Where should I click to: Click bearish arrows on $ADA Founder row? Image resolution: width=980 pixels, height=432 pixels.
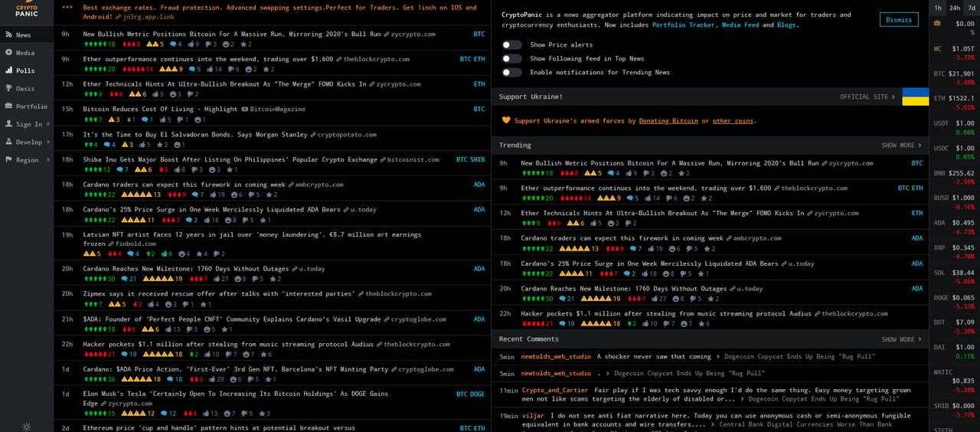(129, 329)
